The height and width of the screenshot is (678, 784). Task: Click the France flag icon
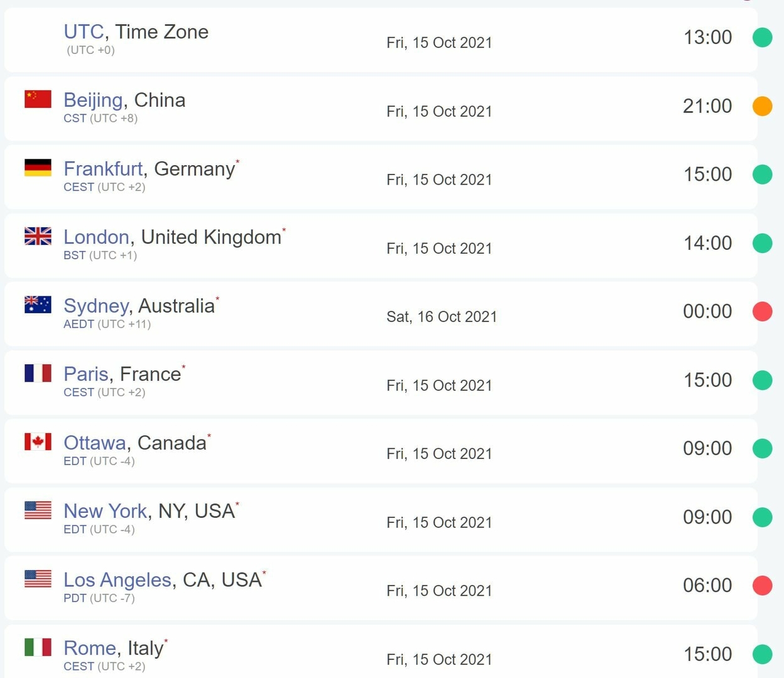point(38,373)
